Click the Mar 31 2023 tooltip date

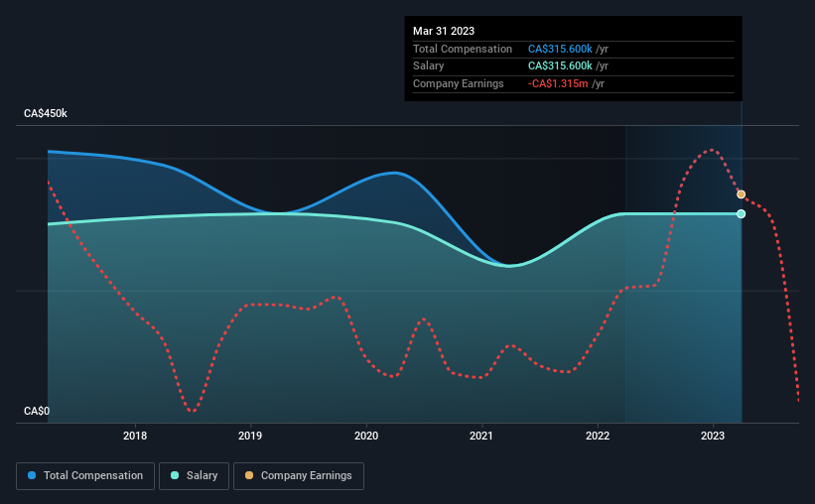click(444, 31)
